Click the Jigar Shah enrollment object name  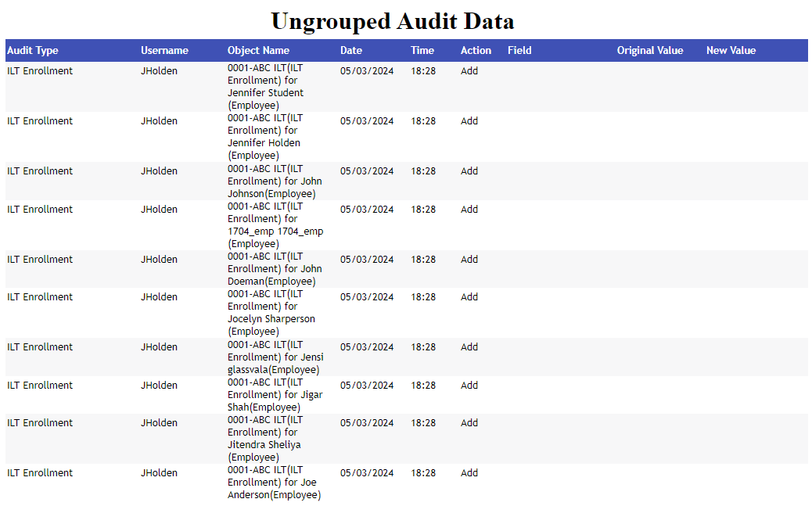[274, 396]
